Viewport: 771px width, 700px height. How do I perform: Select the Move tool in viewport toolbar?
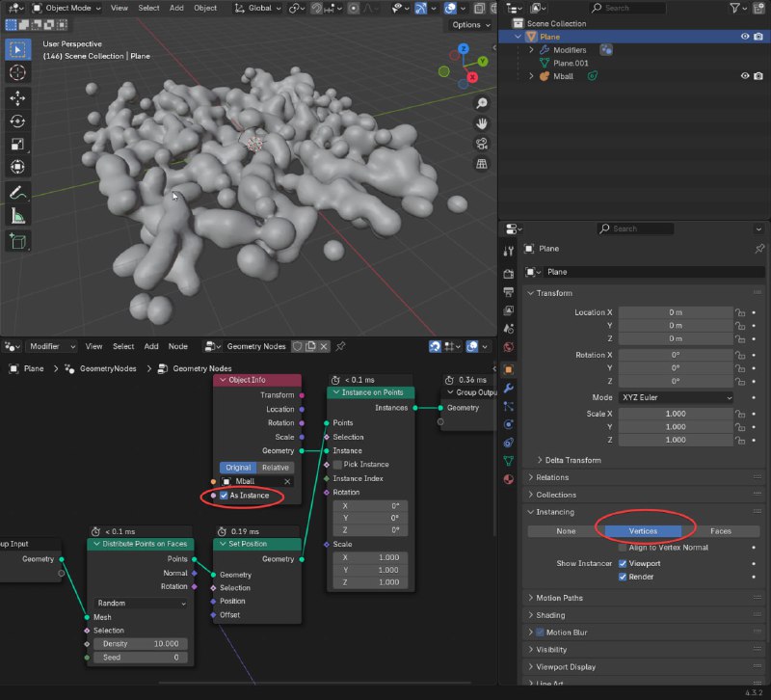point(17,98)
